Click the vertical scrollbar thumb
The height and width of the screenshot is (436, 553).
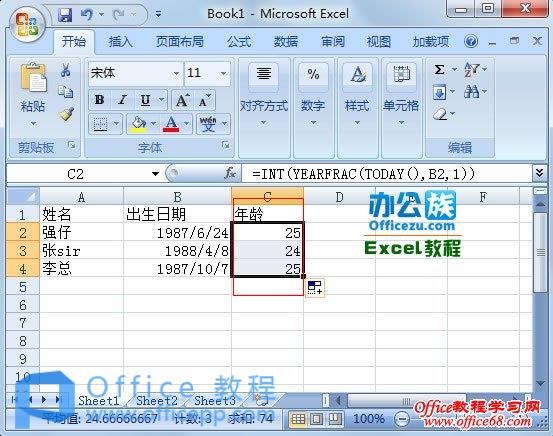tap(540, 252)
